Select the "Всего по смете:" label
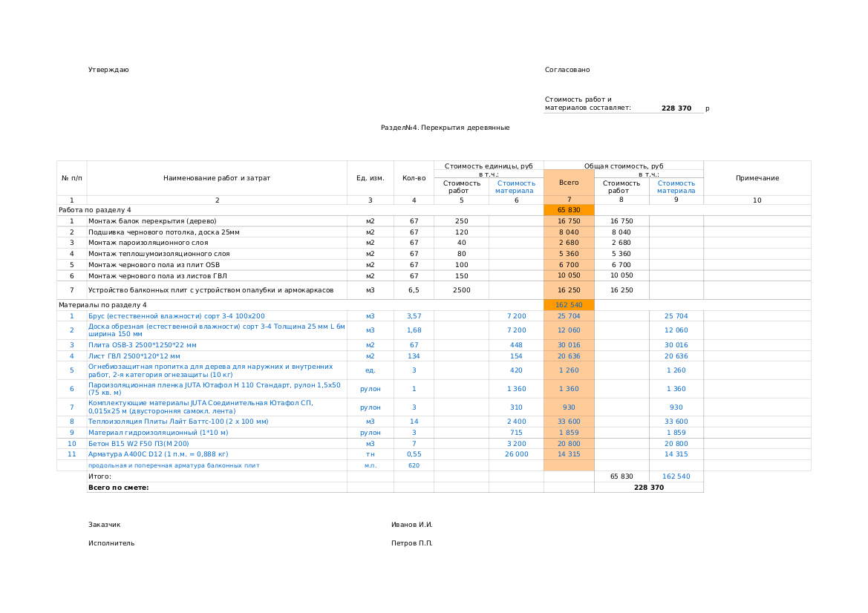 coord(119,488)
